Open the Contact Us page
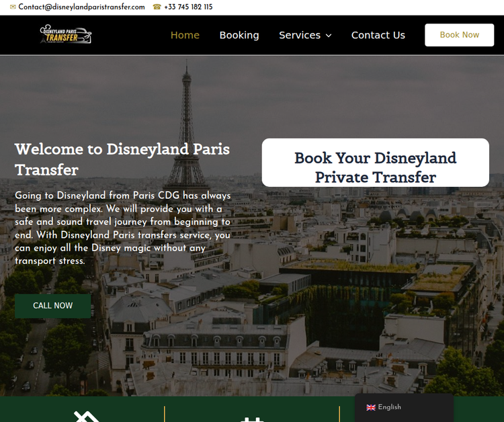The height and width of the screenshot is (422, 504). click(x=378, y=35)
